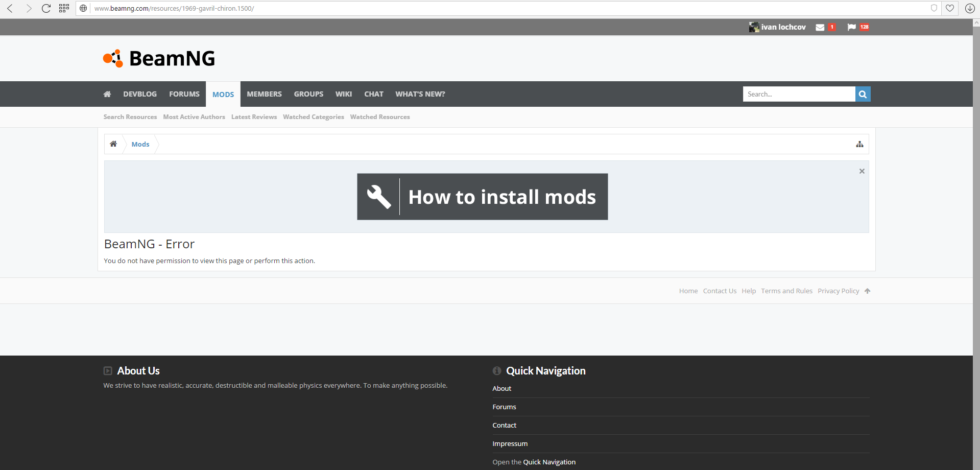This screenshot has height=470, width=980.
Task: Click Forums in Quick Navigation
Action: pos(505,407)
